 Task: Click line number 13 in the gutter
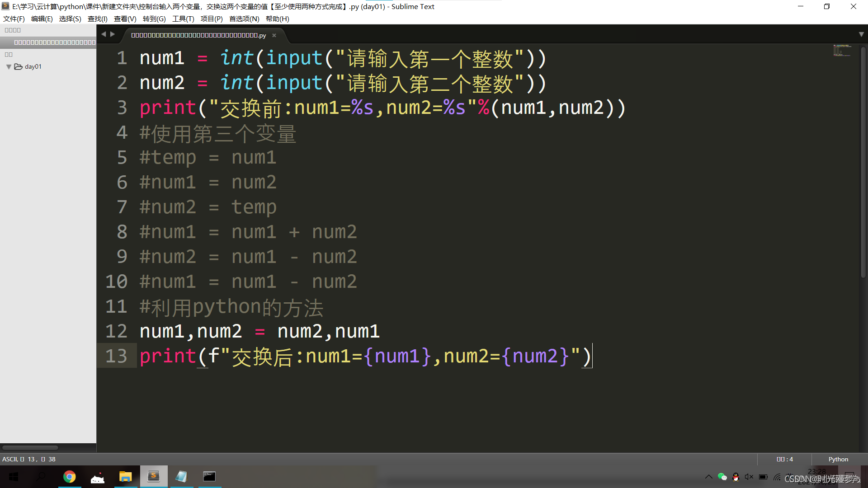[x=116, y=356]
